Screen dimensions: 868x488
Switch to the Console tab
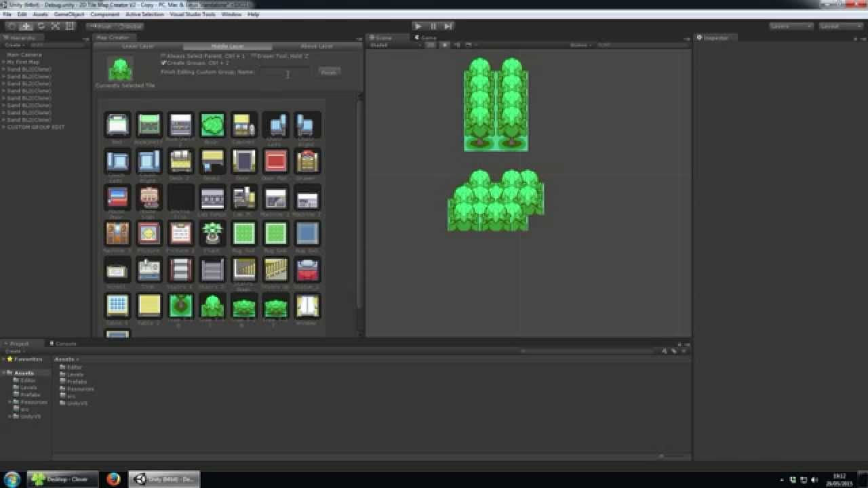tap(64, 344)
